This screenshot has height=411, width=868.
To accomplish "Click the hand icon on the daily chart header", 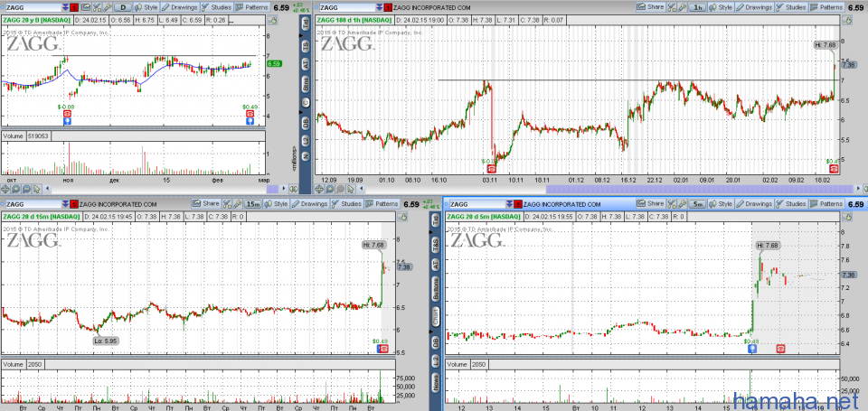I will (273, 21).
